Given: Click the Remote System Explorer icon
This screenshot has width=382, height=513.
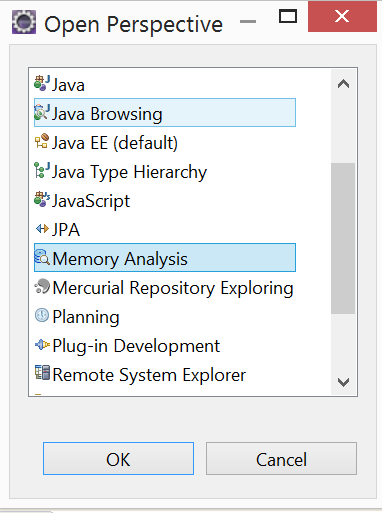Looking at the screenshot, I should click(42, 373).
